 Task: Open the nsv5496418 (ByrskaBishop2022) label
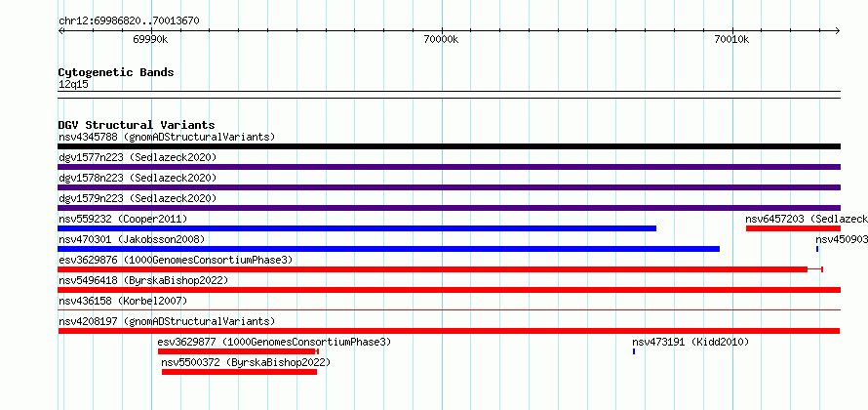click(x=143, y=280)
